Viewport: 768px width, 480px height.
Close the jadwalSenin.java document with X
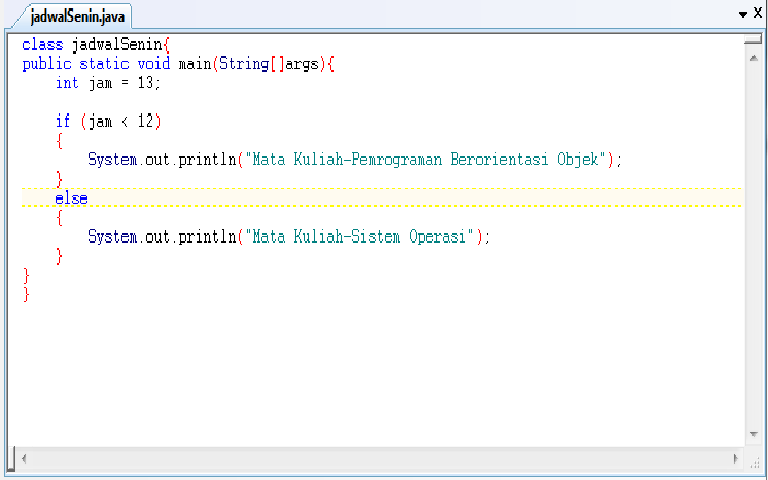pos(758,13)
